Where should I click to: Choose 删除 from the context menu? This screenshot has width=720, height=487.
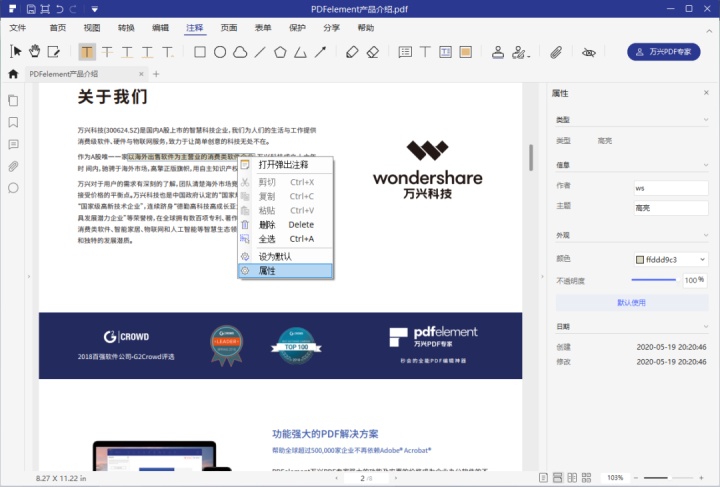285,224
